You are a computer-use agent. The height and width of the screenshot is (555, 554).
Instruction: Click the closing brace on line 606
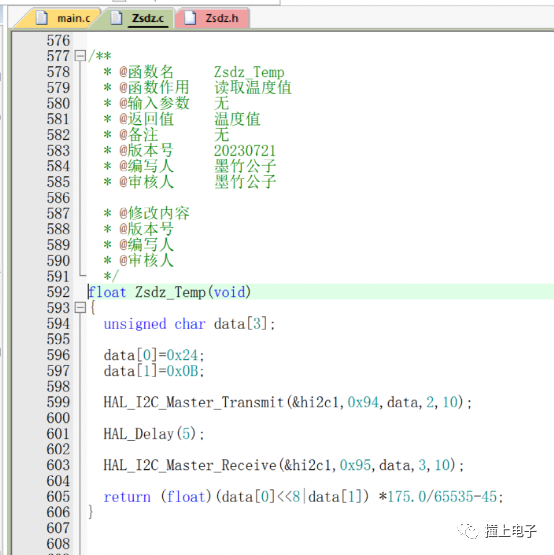(x=91, y=512)
